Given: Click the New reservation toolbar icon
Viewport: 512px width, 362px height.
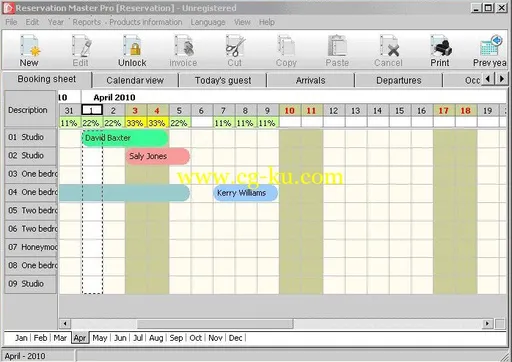Looking at the screenshot, I should click(x=29, y=46).
